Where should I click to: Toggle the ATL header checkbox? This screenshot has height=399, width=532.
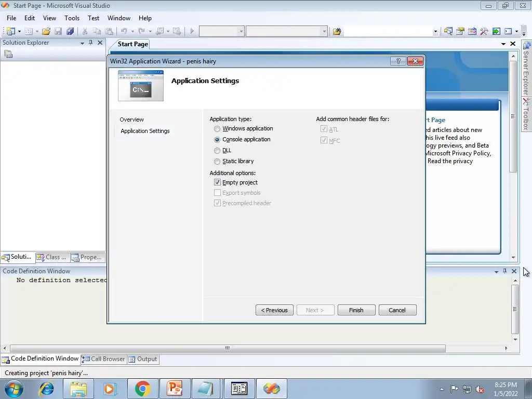(x=324, y=129)
